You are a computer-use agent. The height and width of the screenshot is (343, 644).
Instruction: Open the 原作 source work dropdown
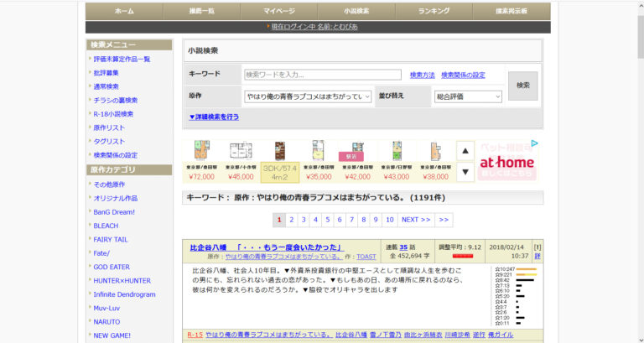click(308, 96)
